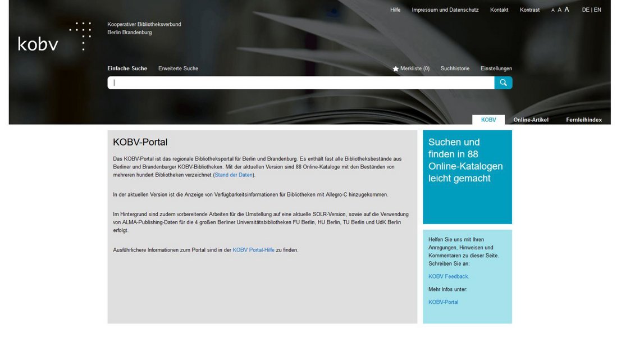Open Erweiterte Suche
This screenshot has width=644, height=337.
pyautogui.click(x=178, y=69)
